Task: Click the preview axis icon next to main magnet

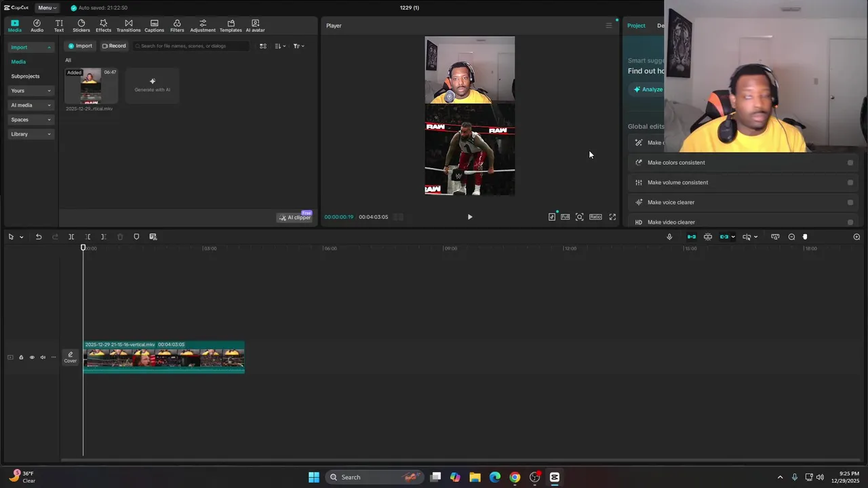Action: (708, 237)
